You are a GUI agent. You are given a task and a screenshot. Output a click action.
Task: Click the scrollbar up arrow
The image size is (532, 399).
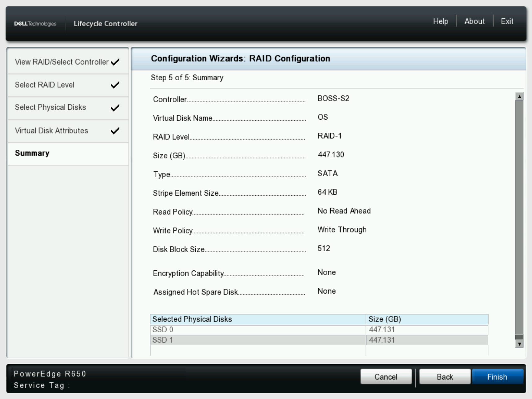click(x=519, y=96)
